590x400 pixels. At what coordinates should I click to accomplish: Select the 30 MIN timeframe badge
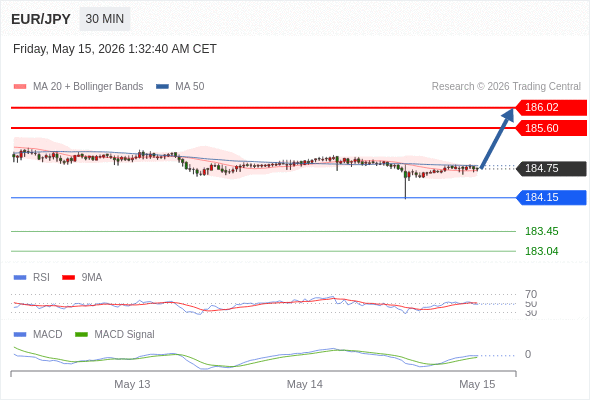(105, 19)
